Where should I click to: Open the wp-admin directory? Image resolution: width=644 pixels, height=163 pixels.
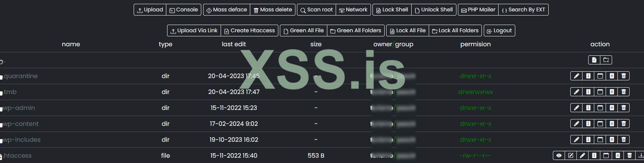(19, 108)
